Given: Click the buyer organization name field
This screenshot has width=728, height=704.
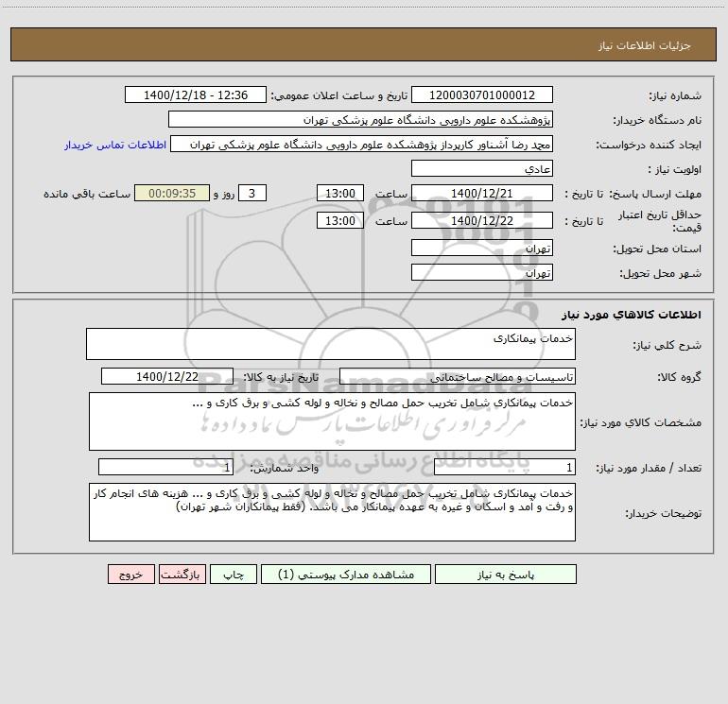Looking at the screenshot, I should click(x=360, y=119).
